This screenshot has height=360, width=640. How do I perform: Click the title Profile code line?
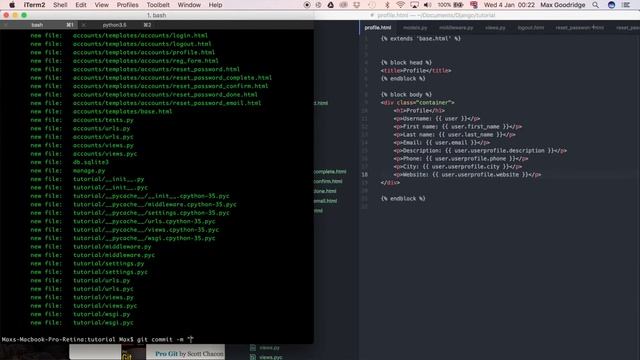(x=416, y=70)
